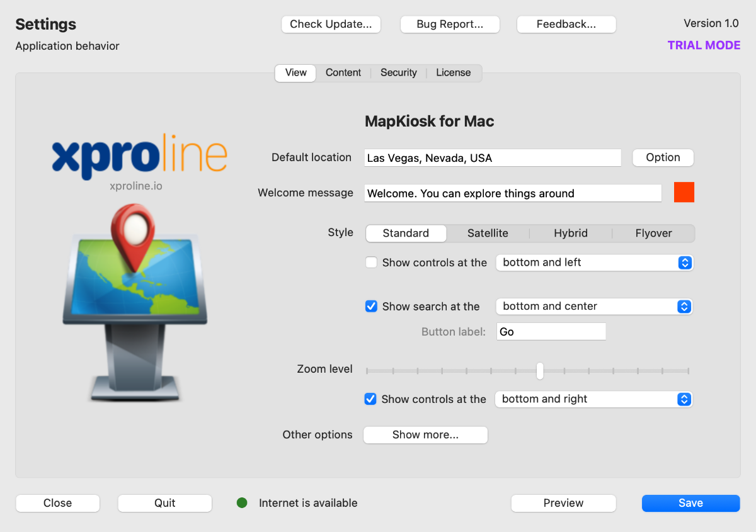
Task: Select the Satellite map style
Action: (x=488, y=234)
